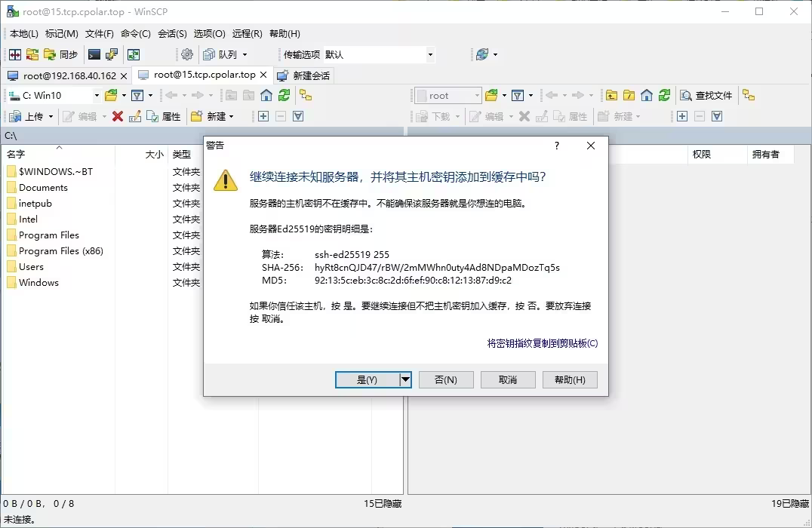Click local new (新建) button
The image size is (812, 528).
click(209, 116)
